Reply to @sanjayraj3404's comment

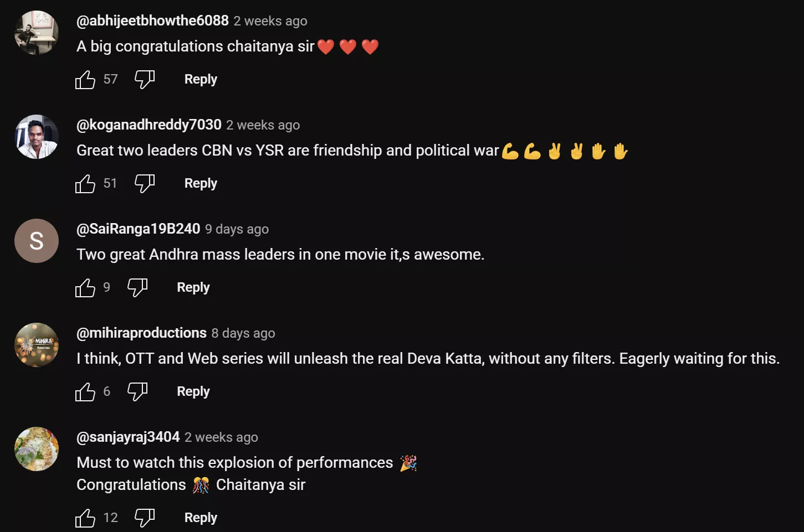point(201,518)
